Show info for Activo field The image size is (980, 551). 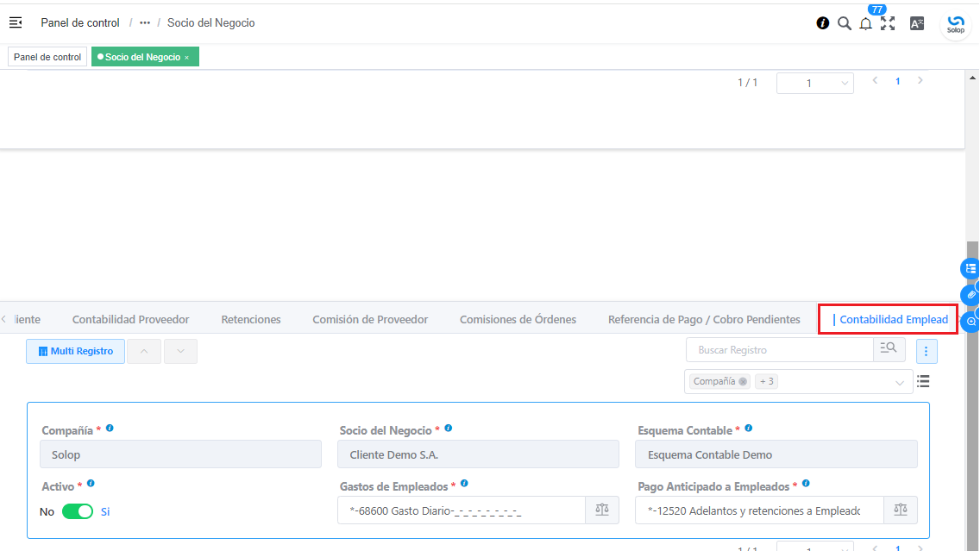[x=91, y=484]
